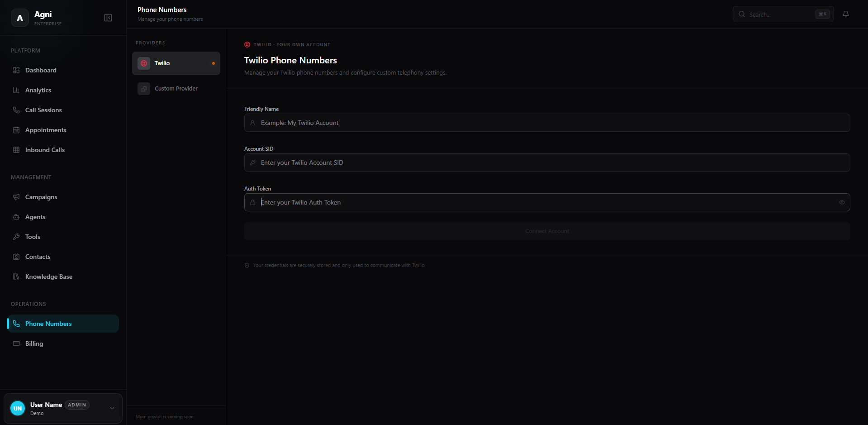Click the Knowledge Base books icon

click(16, 277)
